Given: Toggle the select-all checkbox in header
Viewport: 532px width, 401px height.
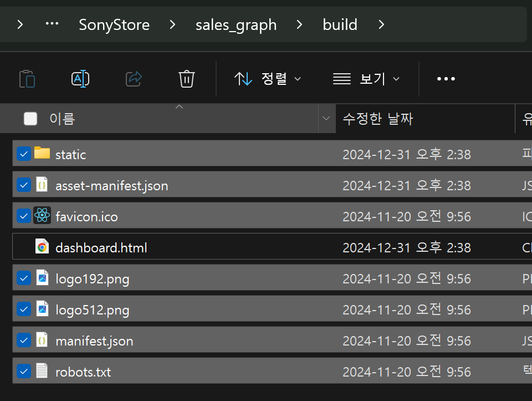Looking at the screenshot, I should [30, 119].
